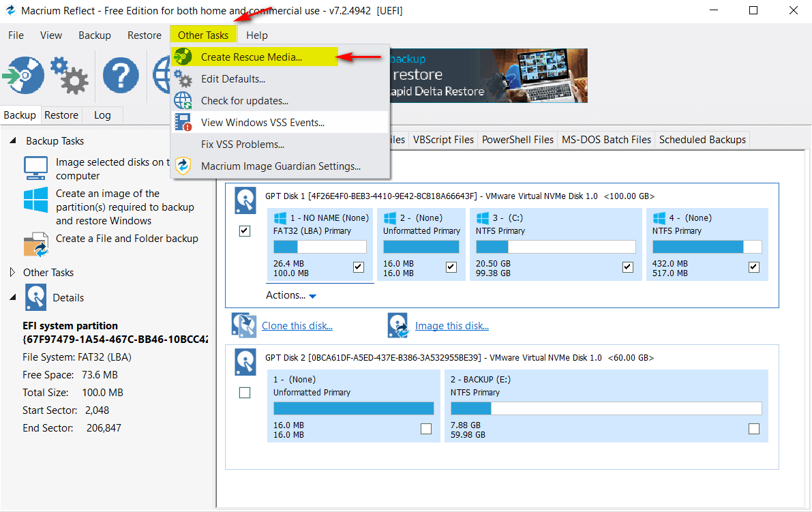Click the Create Rescue Media menu icon
Viewport: 812px width, 512px height.
[183, 57]
